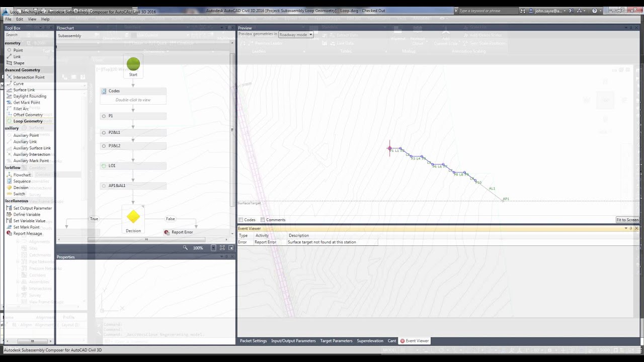Enable the Codes checkbox in Preview

[x=241, y=220]
